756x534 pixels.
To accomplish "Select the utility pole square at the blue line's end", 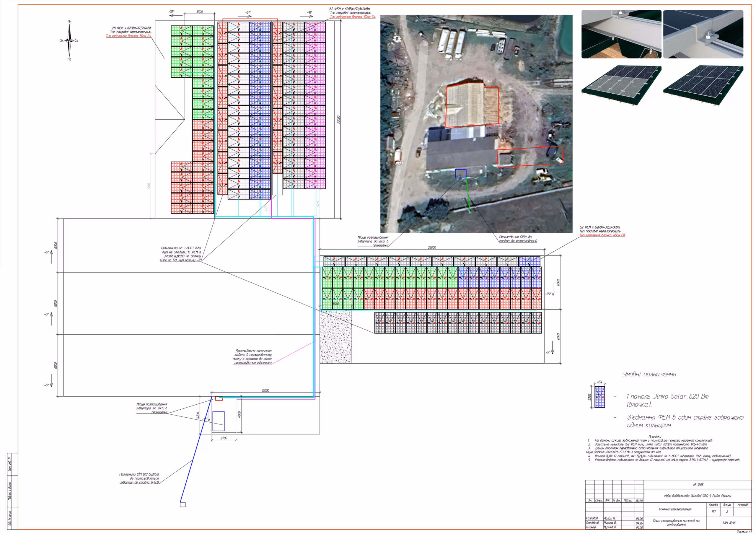I will pyautogui.click(x=183, y=505).
